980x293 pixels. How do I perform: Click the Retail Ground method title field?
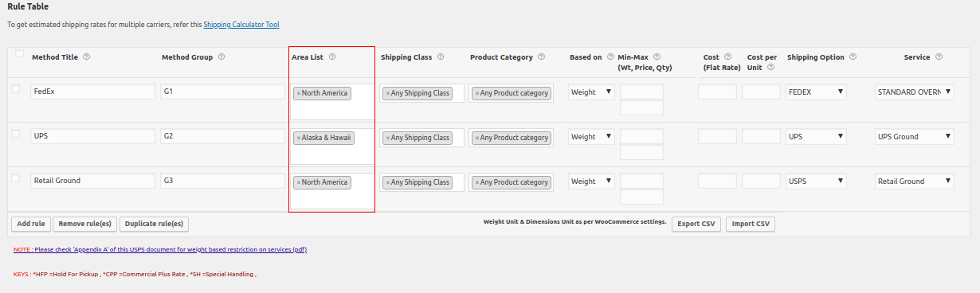pos(92,181)
